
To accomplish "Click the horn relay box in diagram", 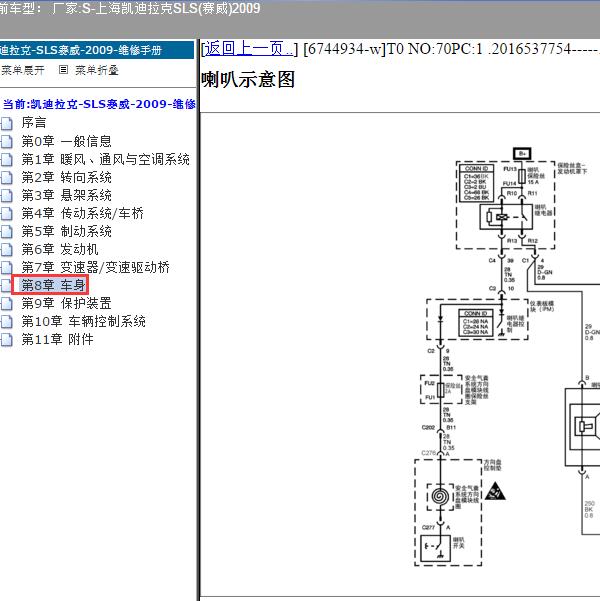I will (506, 217).
